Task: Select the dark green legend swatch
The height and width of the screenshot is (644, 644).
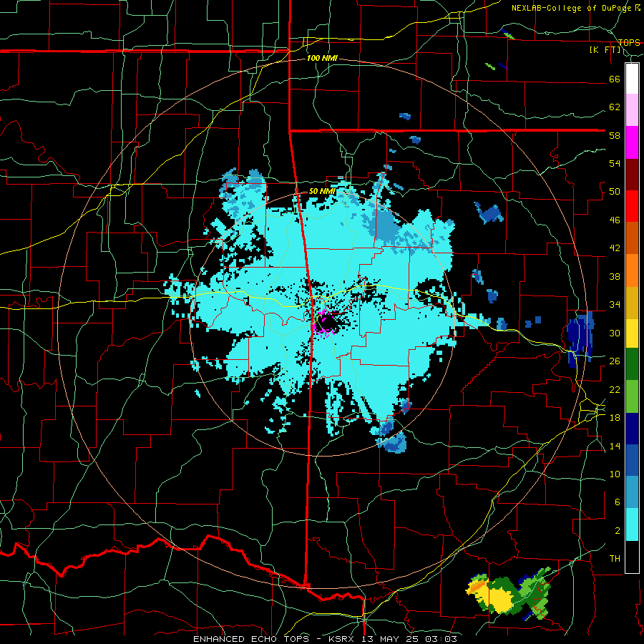Action: tap(632, 364)
